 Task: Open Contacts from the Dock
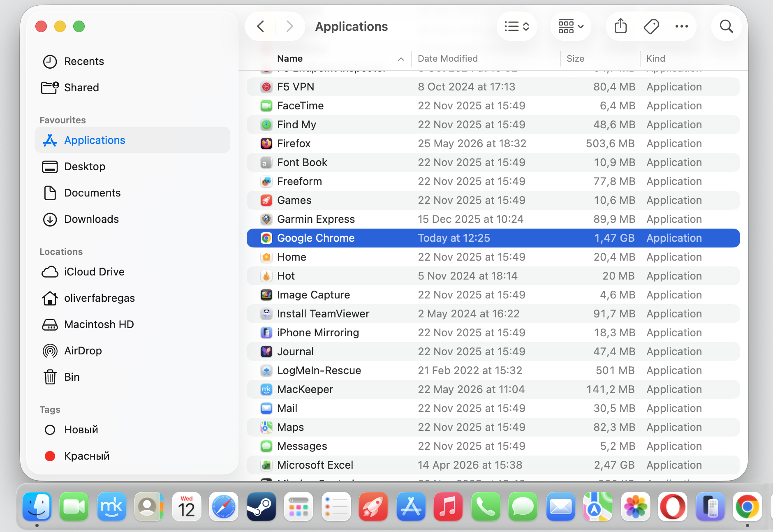149,507
